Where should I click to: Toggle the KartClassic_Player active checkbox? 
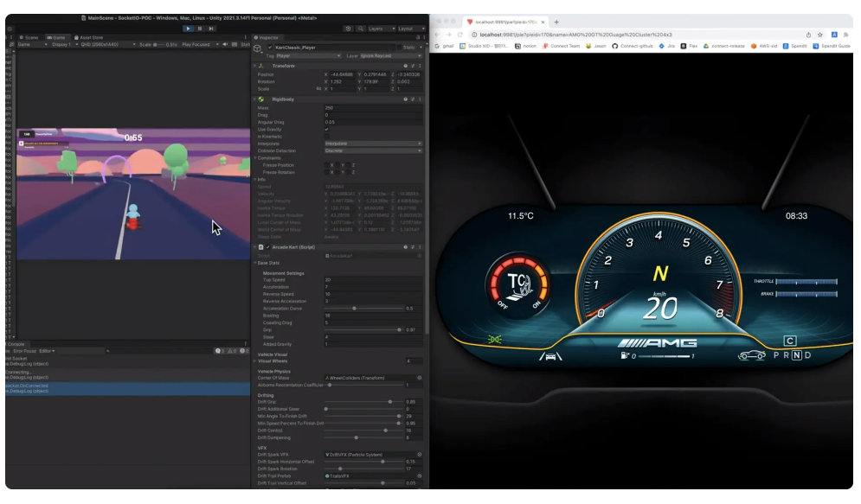point(270,48)
